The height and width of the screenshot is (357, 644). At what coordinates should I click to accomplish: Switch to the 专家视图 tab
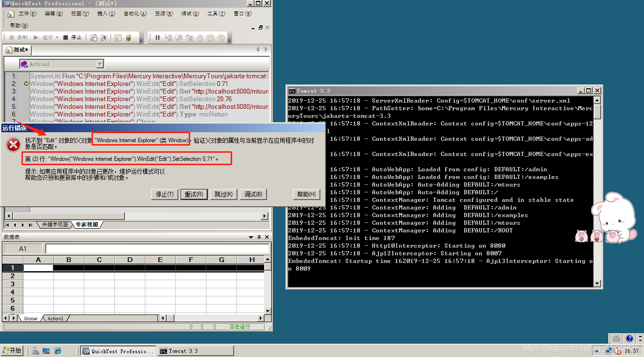pos(87,225)
